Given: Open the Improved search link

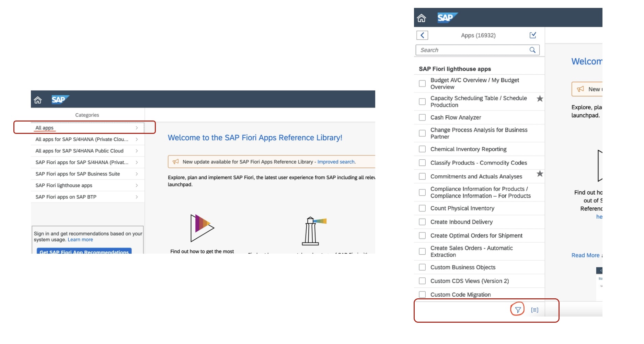Looking at the screenshot, I should coord(336,162).
